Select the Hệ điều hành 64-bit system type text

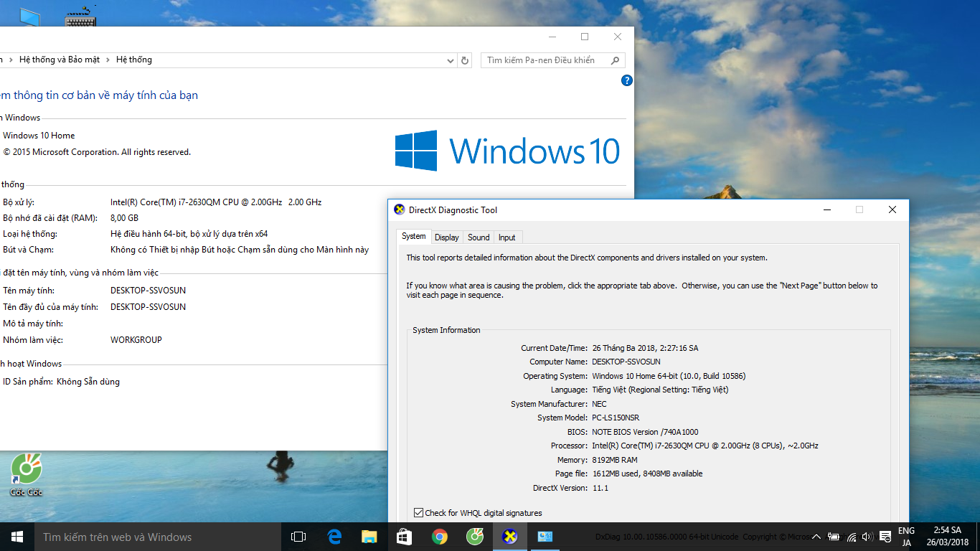point(189,234)
